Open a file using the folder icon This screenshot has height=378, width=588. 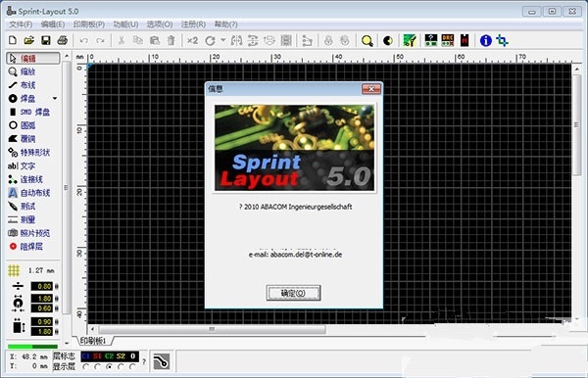tap(28, 40)
